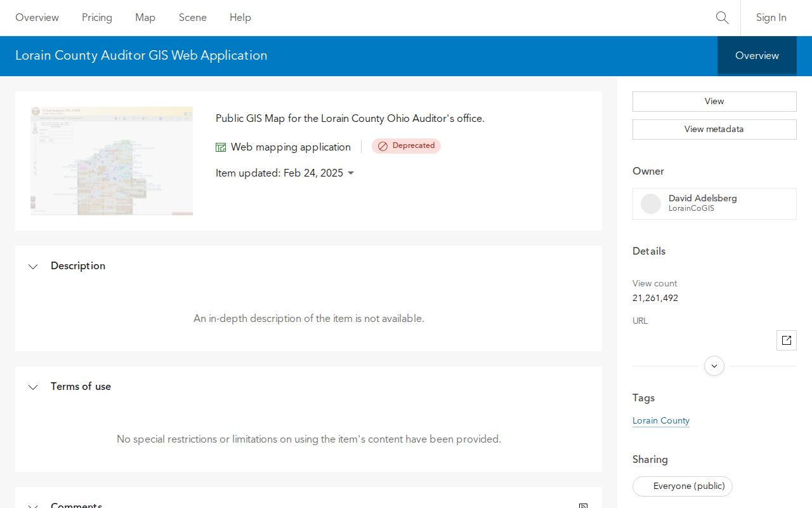Click the RSS feed icon beside Comments
Image resolution: width=812 pixels, height=508 pixels.
pyautogui.click(x=583, y=506)
